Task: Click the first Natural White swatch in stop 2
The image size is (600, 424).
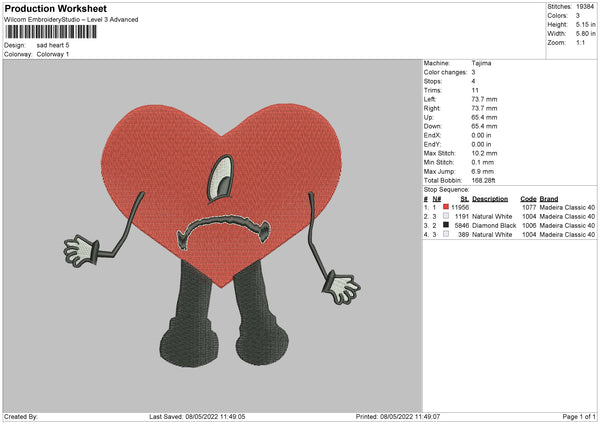Action: click(445, 215)
